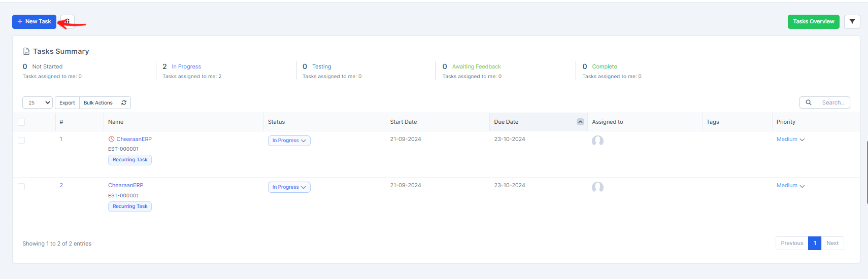Click assignee avatar in first task row
This screenshot has height=279, width=868.
(597, 141)
